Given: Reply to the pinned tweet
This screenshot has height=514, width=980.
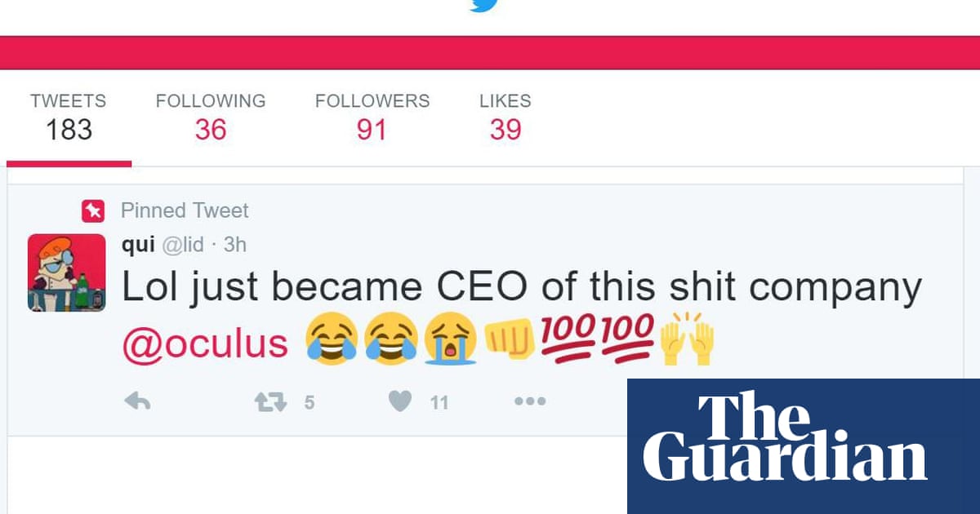Looking at the screenshot, I should pos(137,401).
